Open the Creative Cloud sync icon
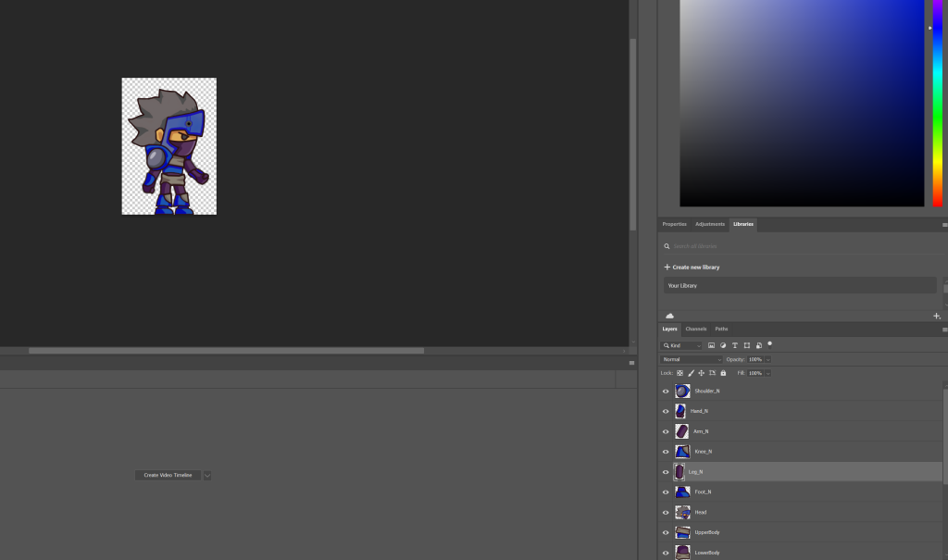948x560 pixels. (x=669, y=316)
